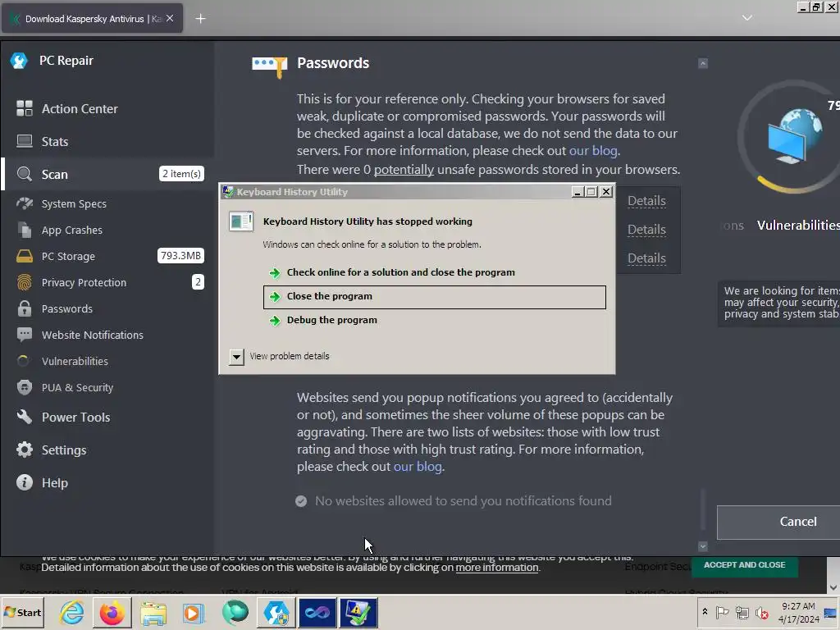Click the 793.3MB badge on PC Storage

pos(180,256)
